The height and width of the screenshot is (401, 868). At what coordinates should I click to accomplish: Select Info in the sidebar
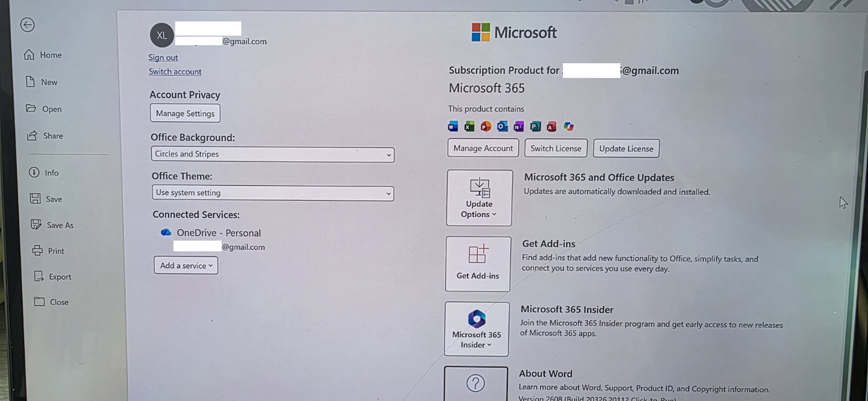[x=44, y=172]
